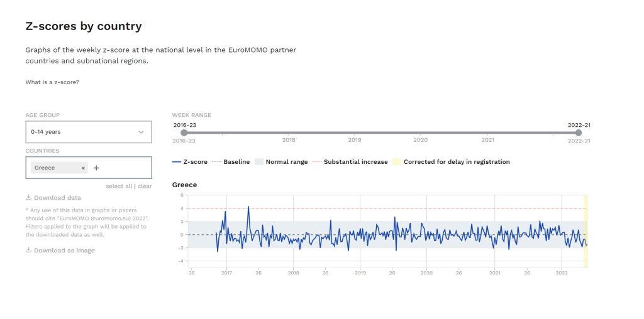Click the download icon beside Download data
The image size is (644, 319).
29,197
